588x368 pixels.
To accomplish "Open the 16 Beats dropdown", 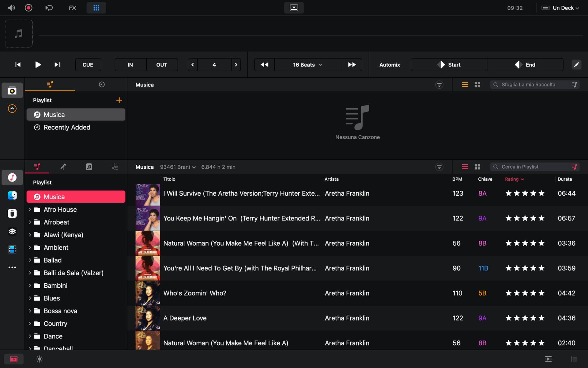I will 307,65.
